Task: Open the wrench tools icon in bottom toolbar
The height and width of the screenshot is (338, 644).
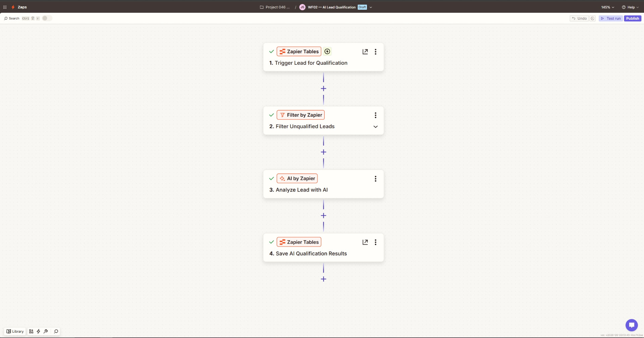Action: point(46,331)
